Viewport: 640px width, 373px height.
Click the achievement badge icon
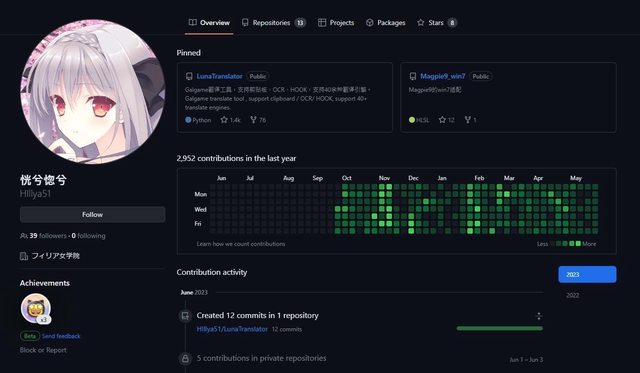coord(36,308)
